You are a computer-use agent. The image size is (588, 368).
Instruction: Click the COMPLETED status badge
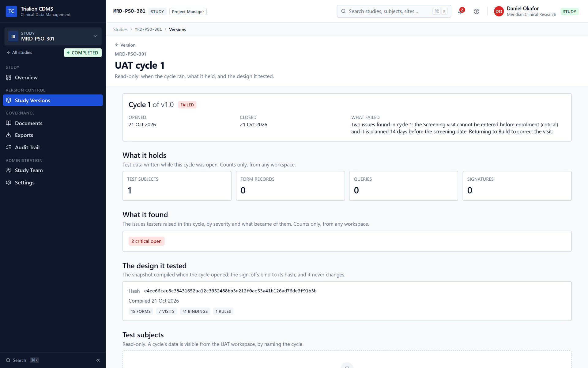coord(83,53)
